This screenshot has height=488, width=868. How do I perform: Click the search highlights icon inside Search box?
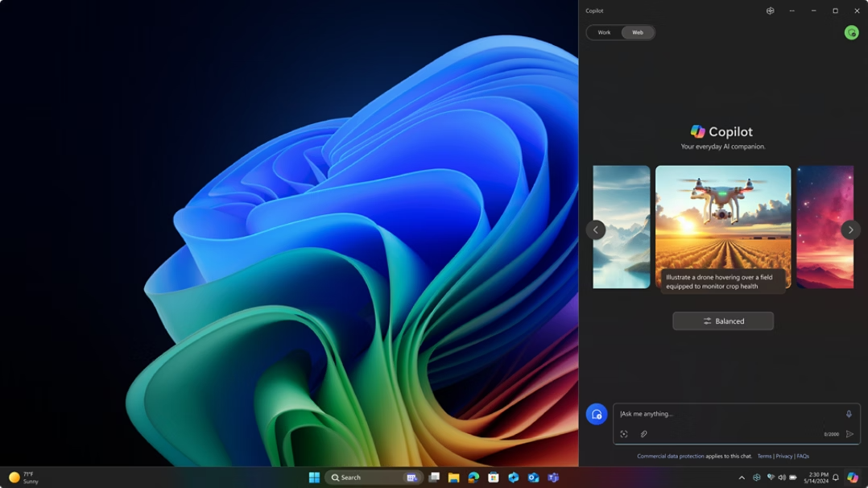point(411,478)
